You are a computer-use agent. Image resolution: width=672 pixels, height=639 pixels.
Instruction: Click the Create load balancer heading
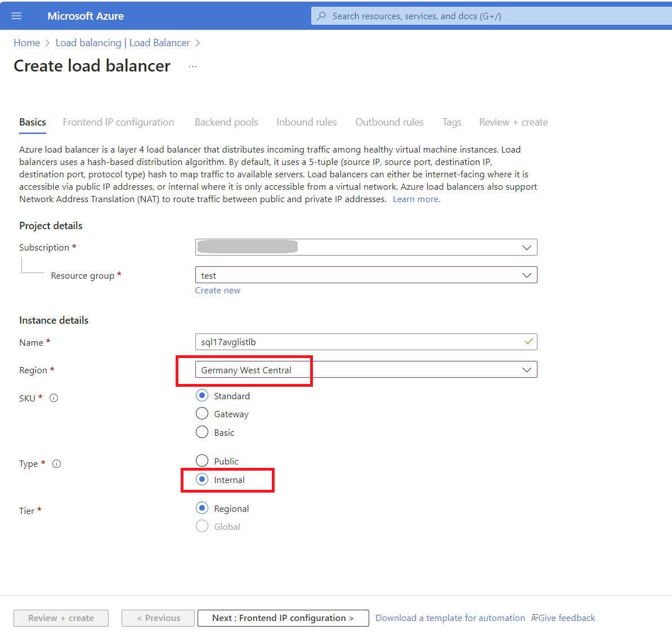92,66
